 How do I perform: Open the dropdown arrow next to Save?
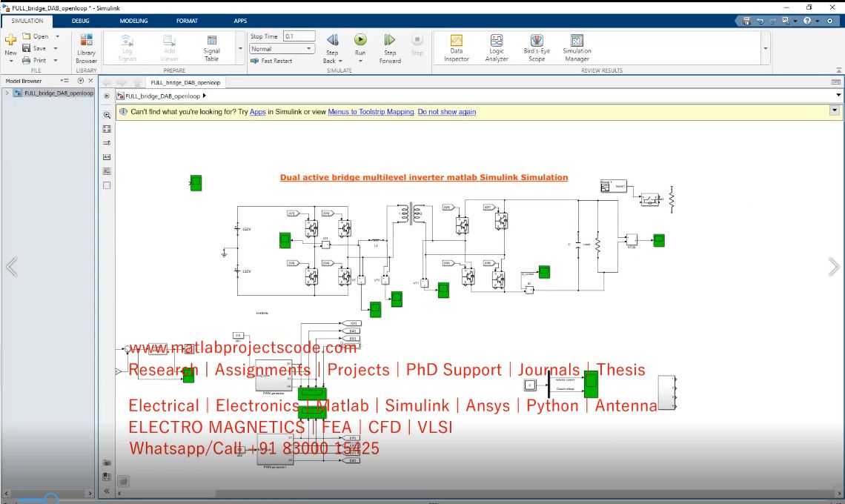56,48
